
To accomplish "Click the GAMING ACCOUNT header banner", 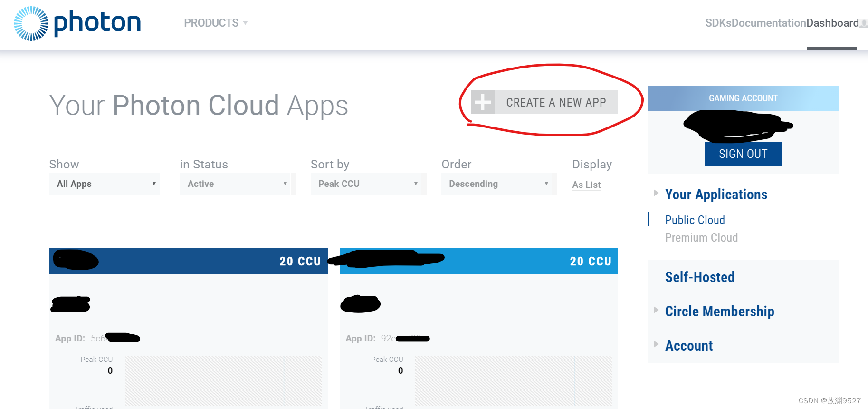I will click(x=744, y=98).
